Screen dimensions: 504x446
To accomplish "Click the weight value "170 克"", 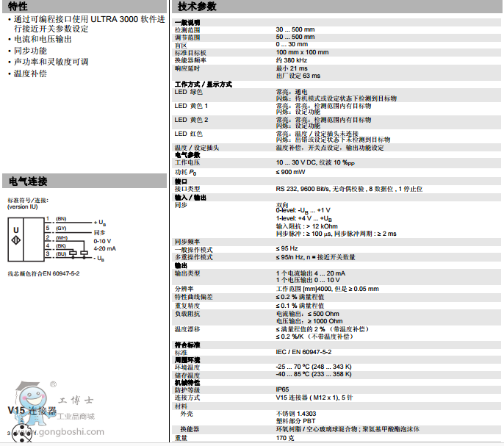I will (285, 438).
